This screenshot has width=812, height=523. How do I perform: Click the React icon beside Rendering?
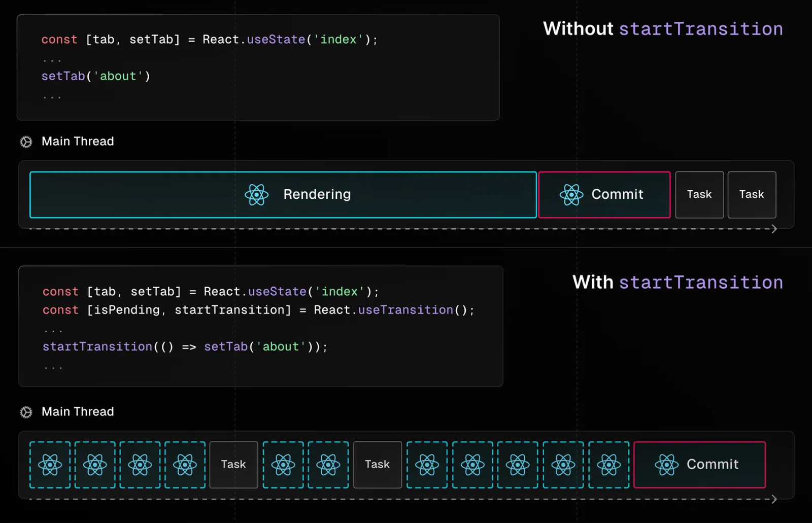click(x=256, y=194)
